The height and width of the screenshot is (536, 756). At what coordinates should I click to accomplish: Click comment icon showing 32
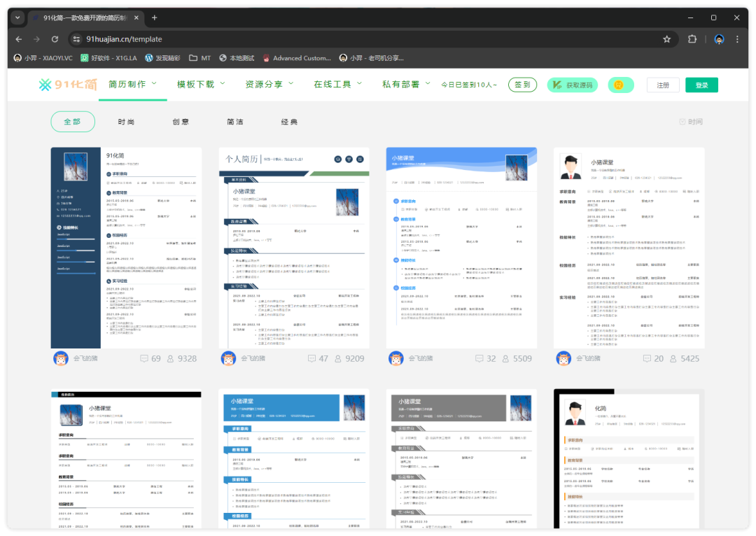[479, 359]
